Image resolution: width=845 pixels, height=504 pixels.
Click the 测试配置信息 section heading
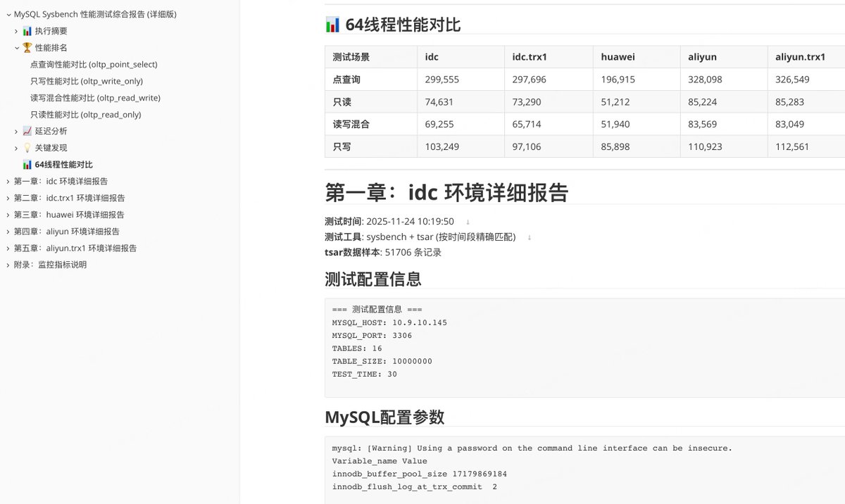[x=373, y=279]
